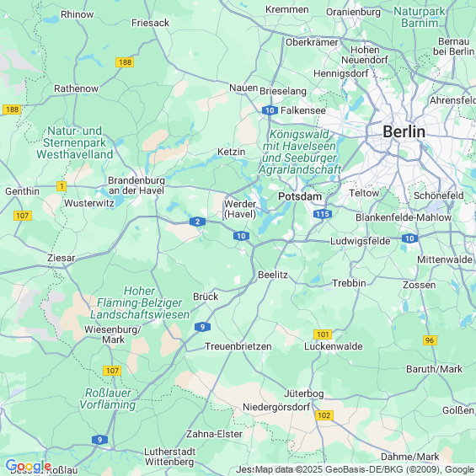The width and height of the screenshot is (476, 476).
Task: Click the map data copyright attribution
Action: click(365, 469)
